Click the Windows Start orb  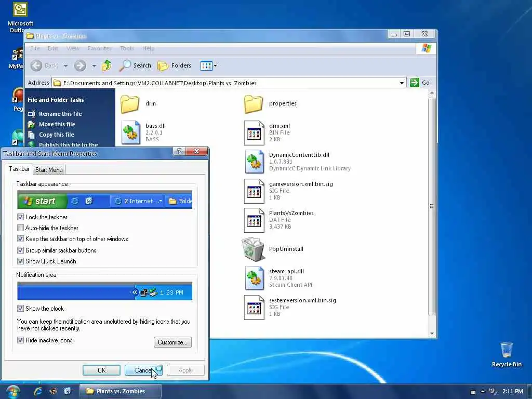pyautogui.click(x=13, y=392)
